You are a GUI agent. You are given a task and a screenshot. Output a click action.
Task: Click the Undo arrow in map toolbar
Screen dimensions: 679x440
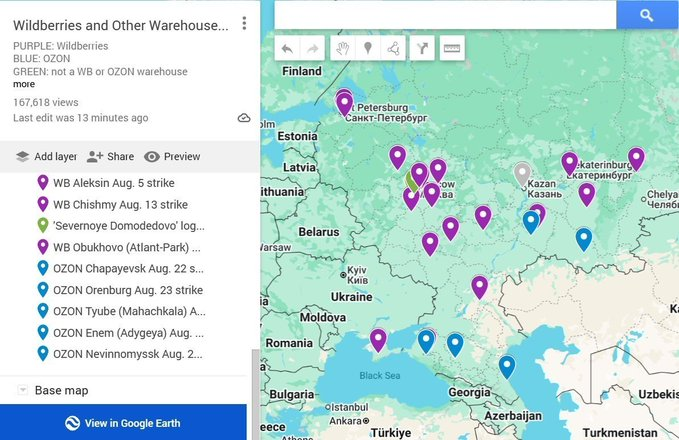point(287,49)
